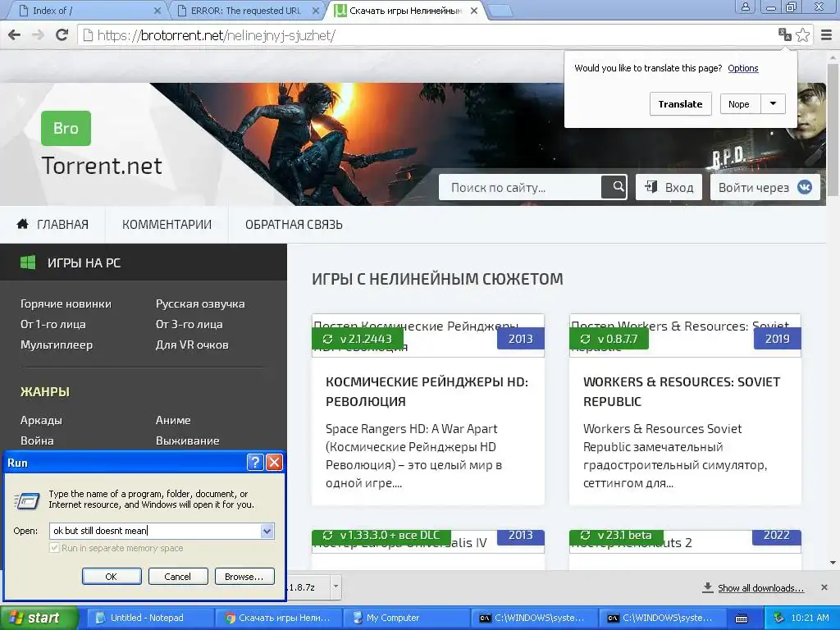The width and height of the screenshot is (840, 630).
Task: Click the green Bro logo
Action: tap(66, 128)
